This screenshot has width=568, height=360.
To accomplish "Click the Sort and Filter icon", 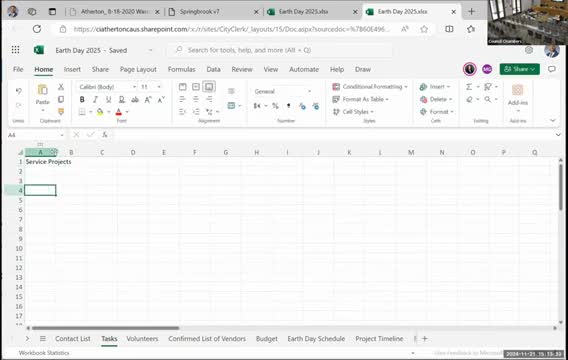I will [488, 87].
